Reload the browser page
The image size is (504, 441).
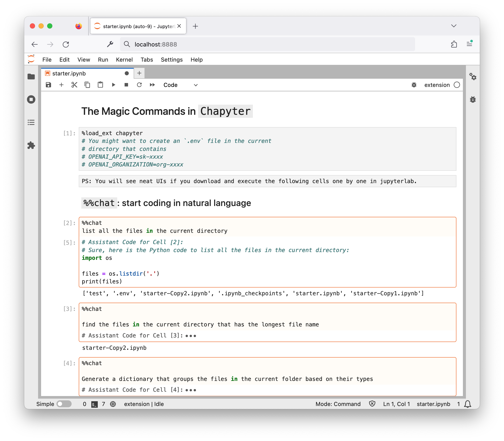(x=66, y=44)
